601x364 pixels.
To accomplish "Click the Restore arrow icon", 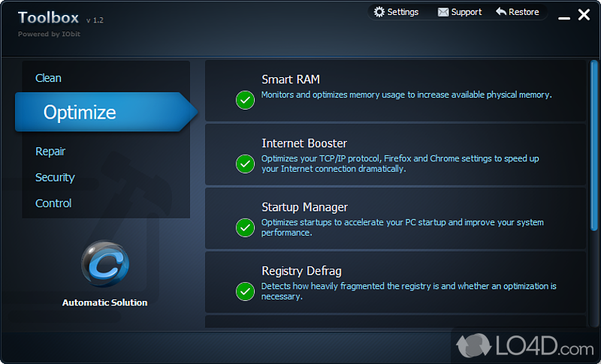I will click(x=501, y=11).
